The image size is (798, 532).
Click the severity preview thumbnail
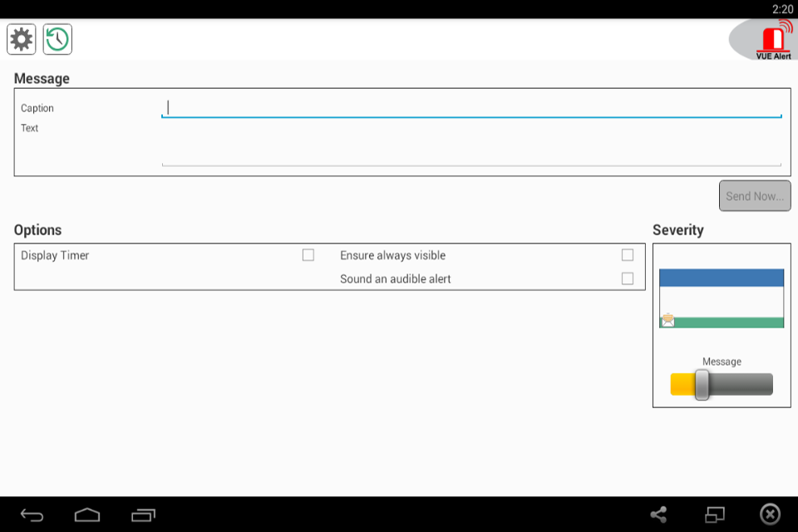(722, 298)
